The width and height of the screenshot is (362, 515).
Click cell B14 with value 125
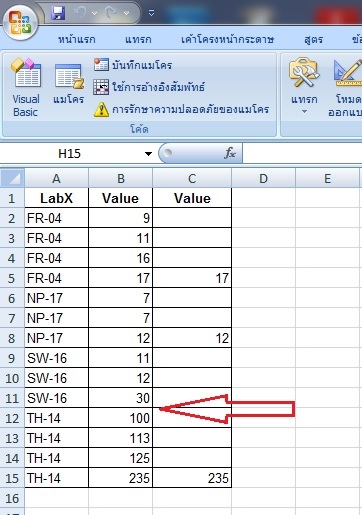(120, 458)
